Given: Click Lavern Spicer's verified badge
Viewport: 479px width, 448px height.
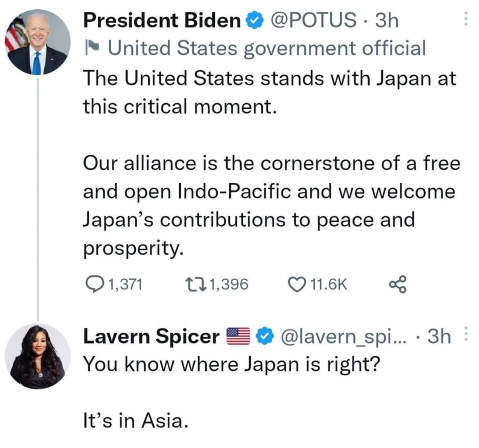Looking at the screenshot, I should (266, 336).
